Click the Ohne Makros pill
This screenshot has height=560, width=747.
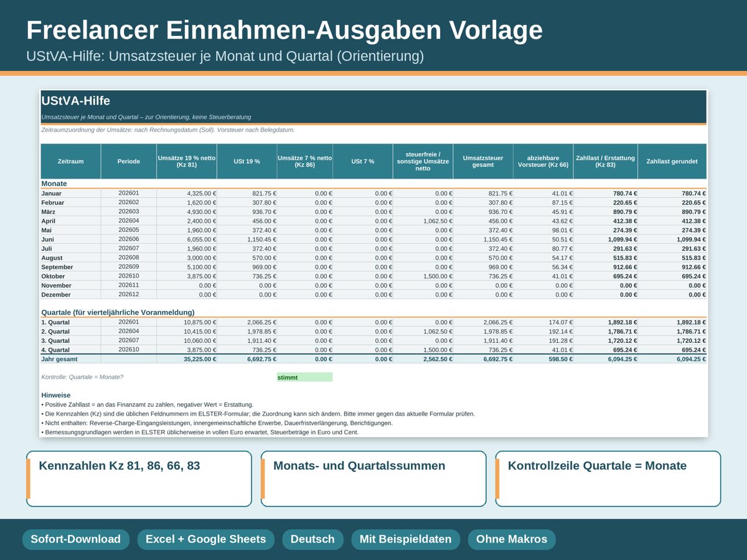coord(512,539)
